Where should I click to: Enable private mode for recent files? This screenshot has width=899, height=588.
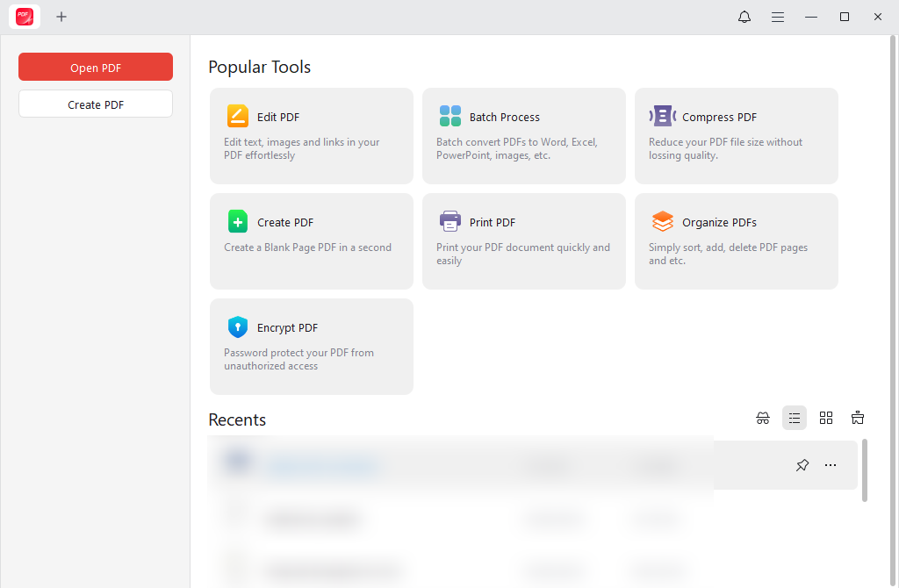pos(763,418)
